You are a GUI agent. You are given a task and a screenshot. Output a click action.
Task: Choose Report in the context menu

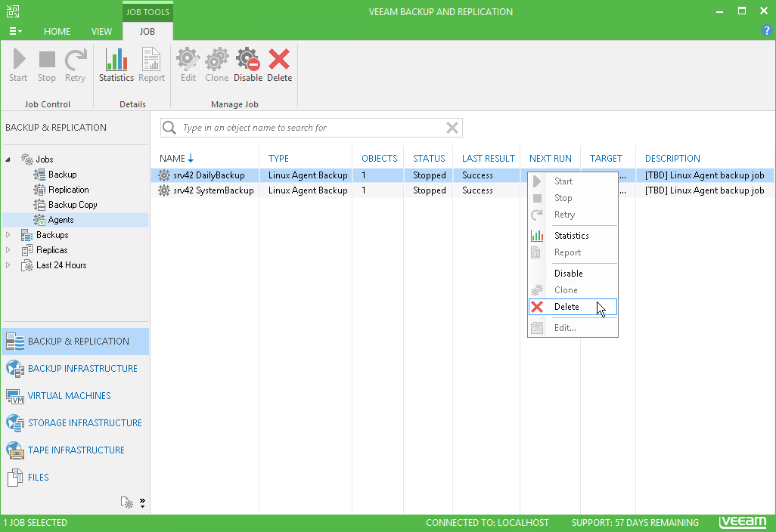pyautogui.click(x=573, y=252)
